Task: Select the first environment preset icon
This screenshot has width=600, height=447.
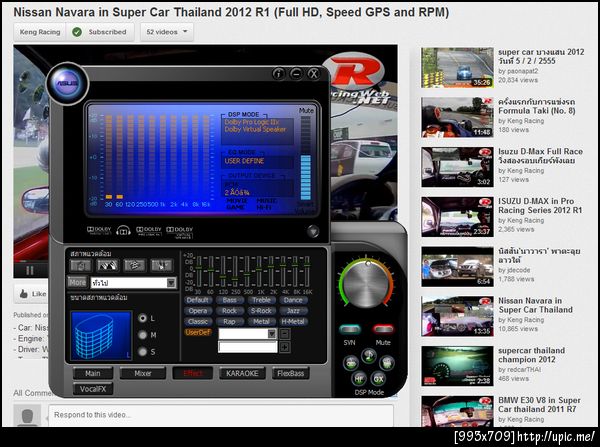Action: click(81, 265)
